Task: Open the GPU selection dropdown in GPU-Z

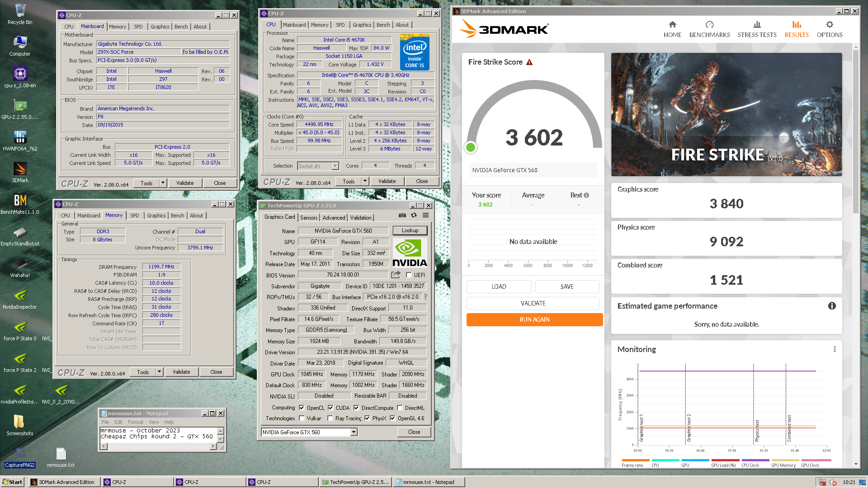Action: (x=354, y=432)
